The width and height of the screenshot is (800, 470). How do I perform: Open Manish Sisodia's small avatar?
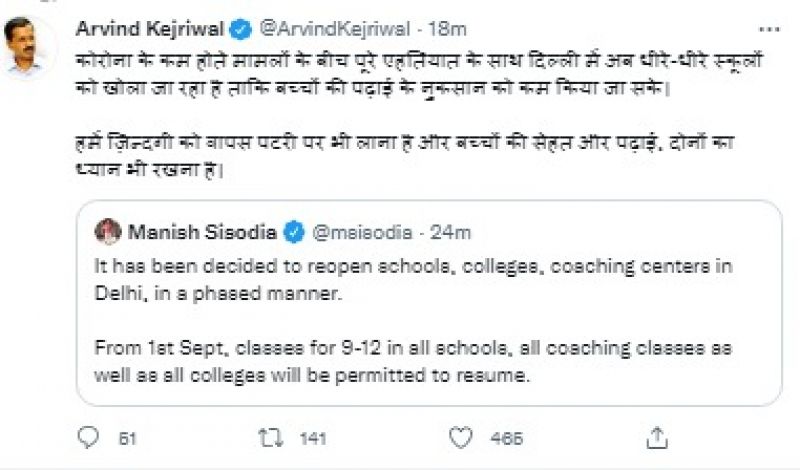tap(109, 233)
